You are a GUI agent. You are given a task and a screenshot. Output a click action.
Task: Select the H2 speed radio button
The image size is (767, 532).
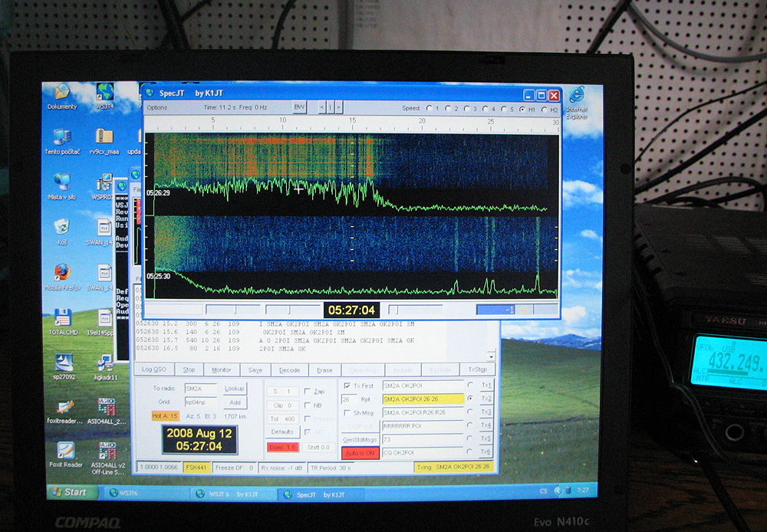click(545, 110)
